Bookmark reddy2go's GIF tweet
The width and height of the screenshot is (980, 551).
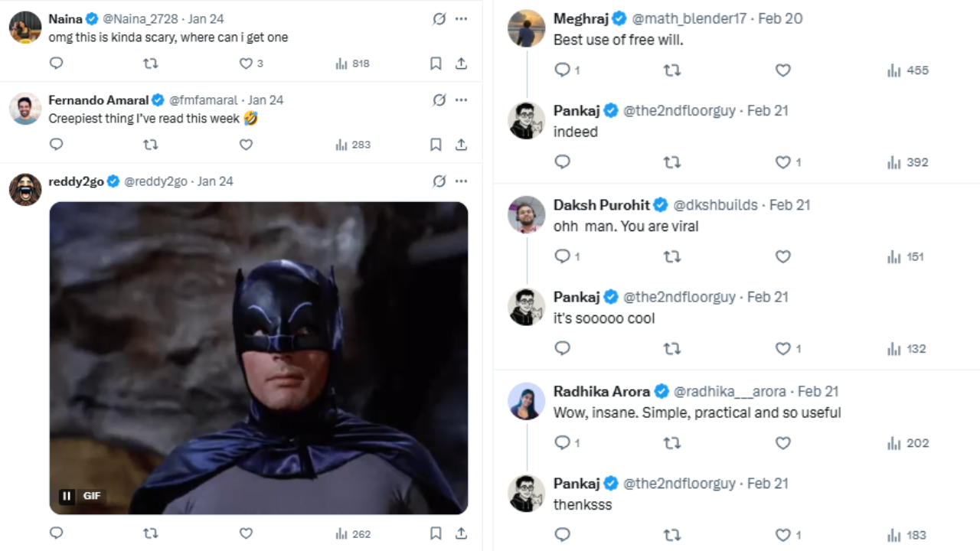pyautogui.click(x=436, y=533)
